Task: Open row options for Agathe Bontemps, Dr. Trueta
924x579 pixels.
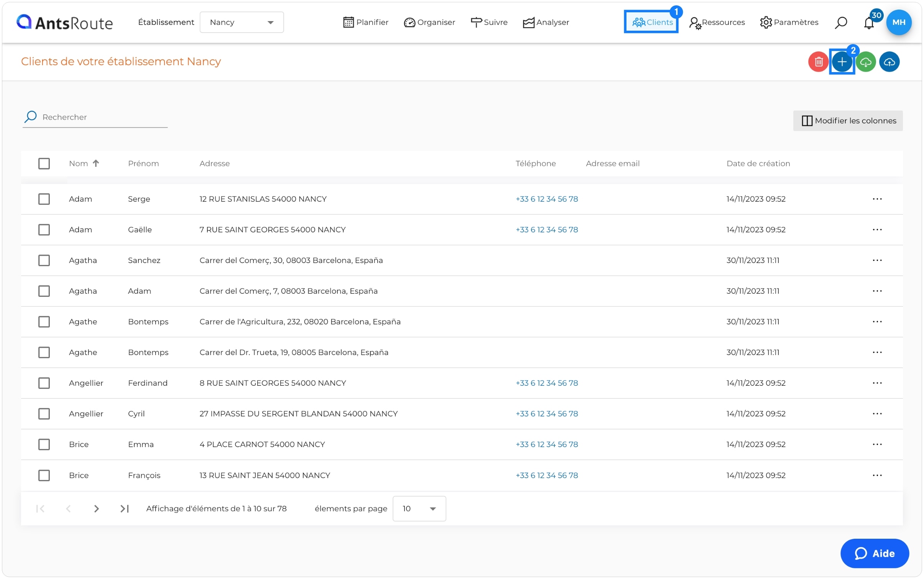Action: tap(877, 352)
